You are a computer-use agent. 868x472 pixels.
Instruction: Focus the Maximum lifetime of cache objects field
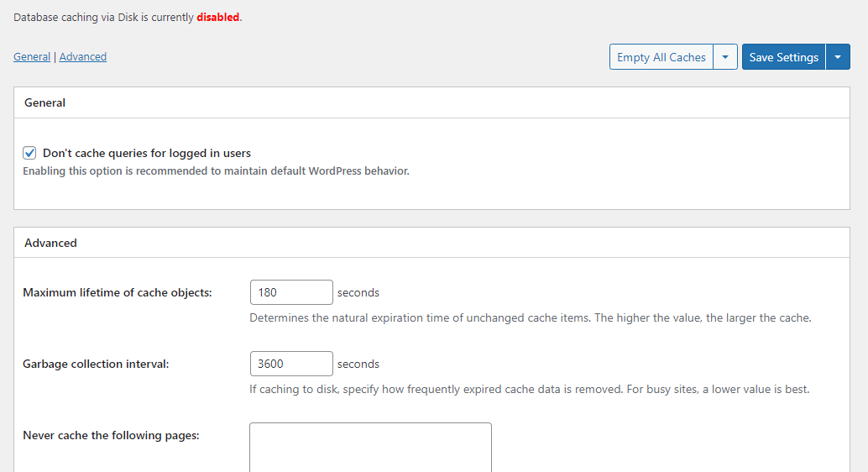click(291, 292)
